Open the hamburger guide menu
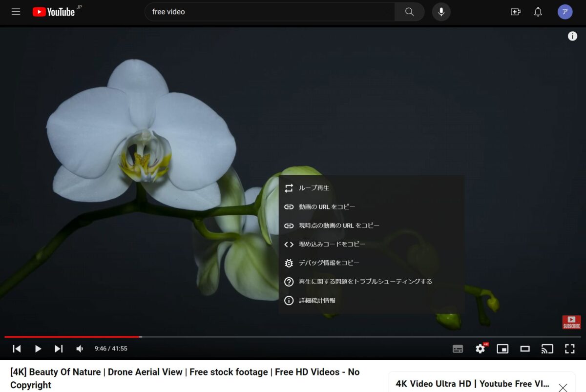586x392 pixels. point(16,12)
